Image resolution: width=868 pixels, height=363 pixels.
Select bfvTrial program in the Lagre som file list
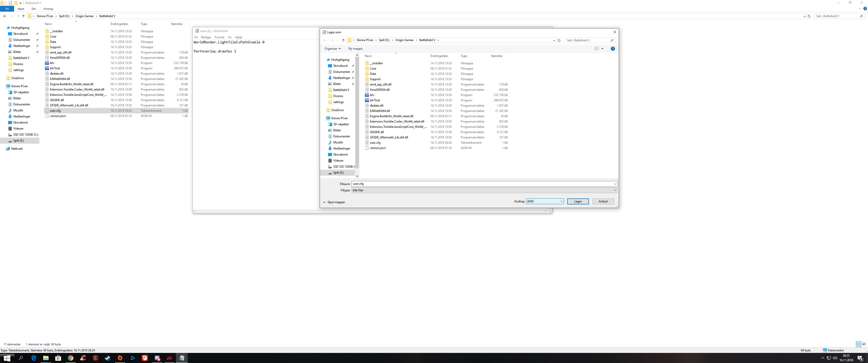click(375, 100)
